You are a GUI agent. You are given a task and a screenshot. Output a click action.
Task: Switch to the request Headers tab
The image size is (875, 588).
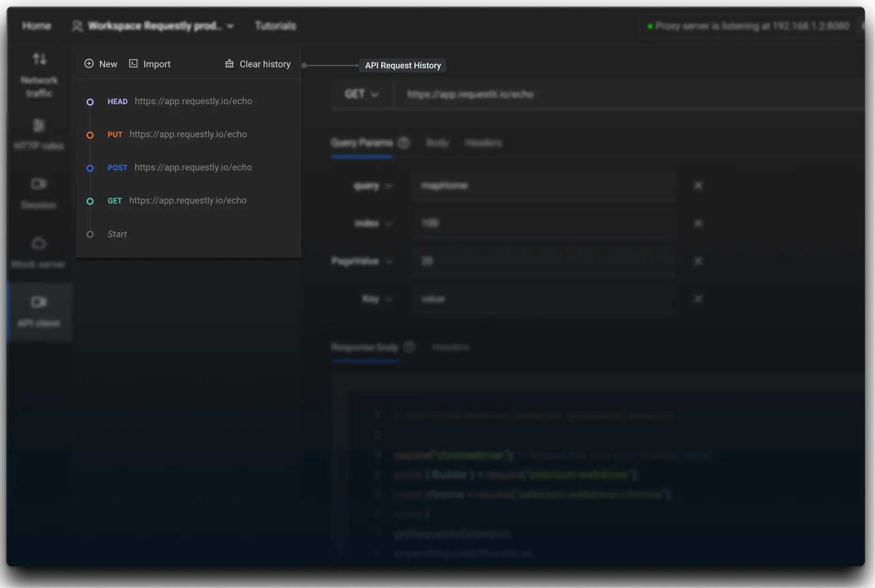[x=483, y=143]
